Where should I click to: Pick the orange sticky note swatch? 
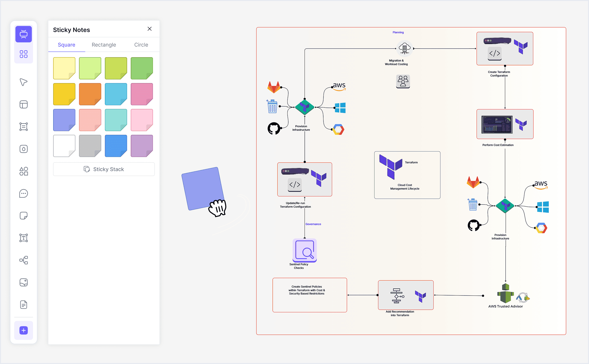pos(90,94)
